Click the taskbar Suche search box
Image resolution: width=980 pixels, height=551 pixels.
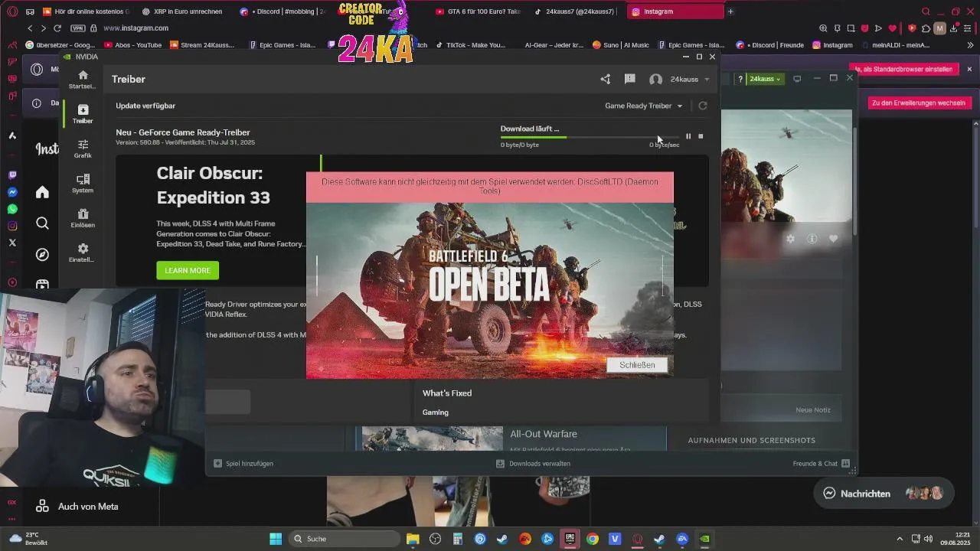click(x=345, y=539)
